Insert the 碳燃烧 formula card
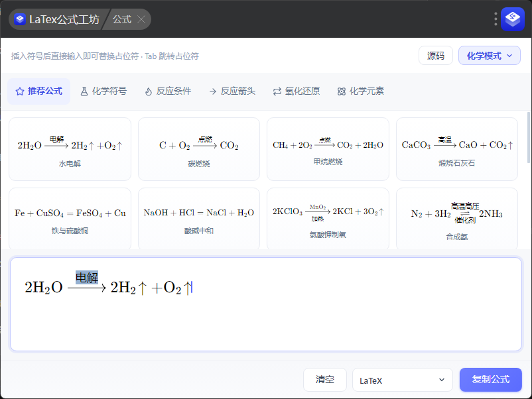532x399 pixels. [x=199, y=149]
